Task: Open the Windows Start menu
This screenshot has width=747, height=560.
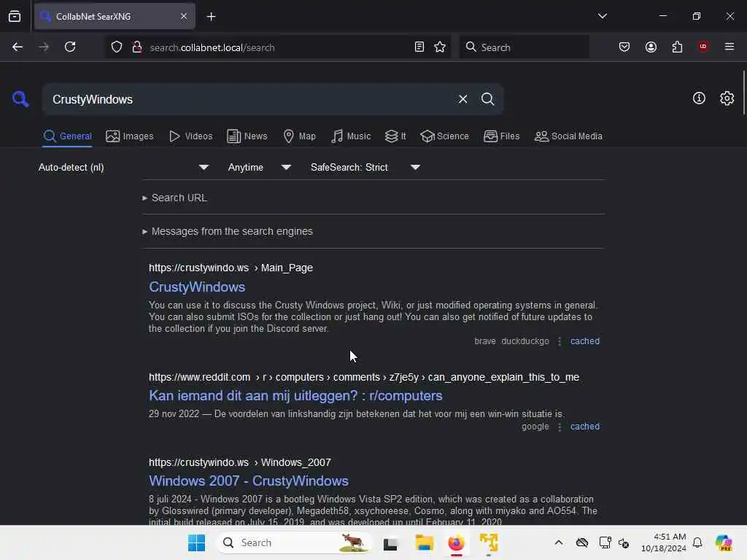Action: (196, 542)
